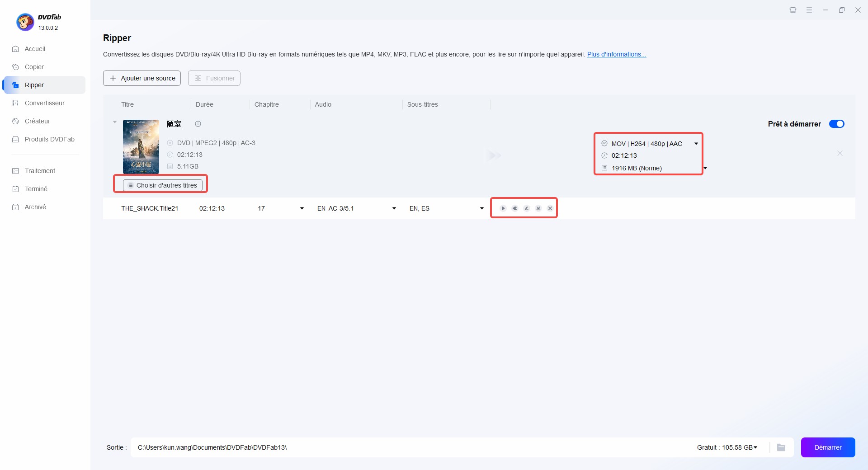
Task: Click the Accueil home icon
Action: pos(15,49)
